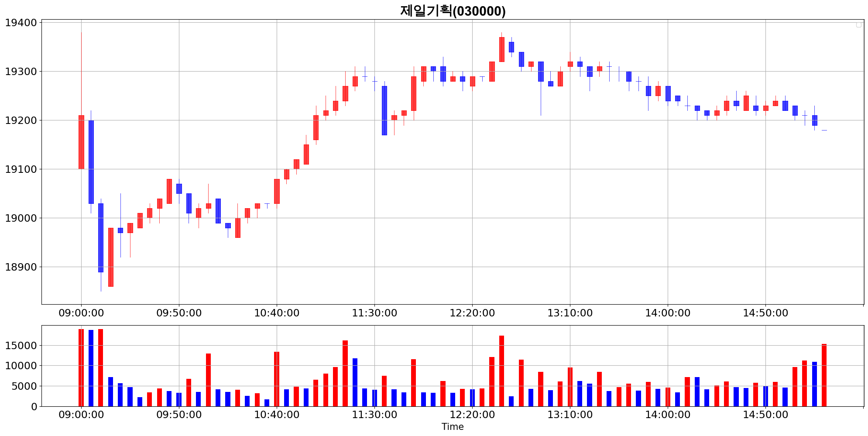Click the 15000 volume axis label
Viewport: 868px width, 436px height.
tap(21, 346)
